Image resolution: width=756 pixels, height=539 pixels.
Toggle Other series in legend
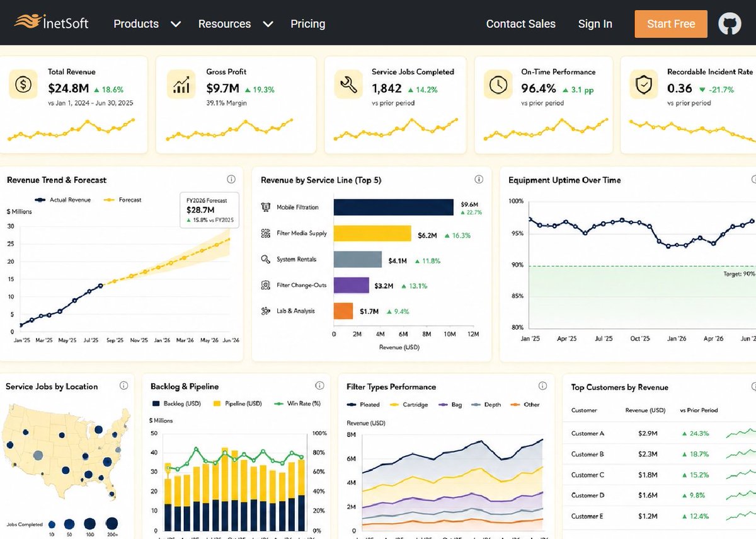[x=525, y=405]
